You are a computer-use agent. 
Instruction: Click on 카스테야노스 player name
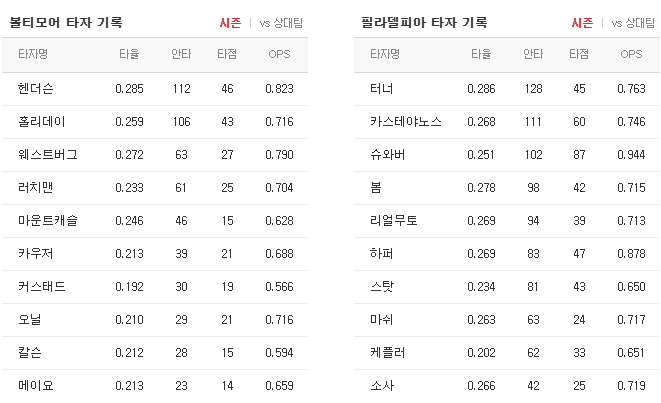coord(406,122)
